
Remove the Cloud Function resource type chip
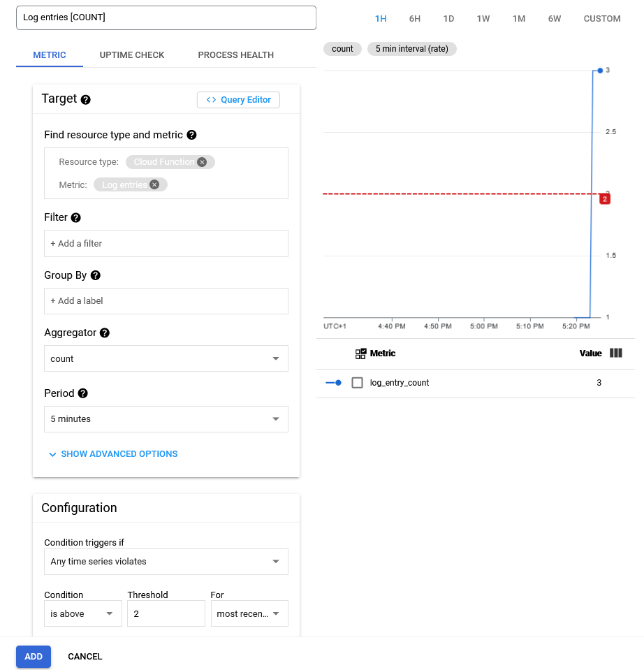coord(202,162)
